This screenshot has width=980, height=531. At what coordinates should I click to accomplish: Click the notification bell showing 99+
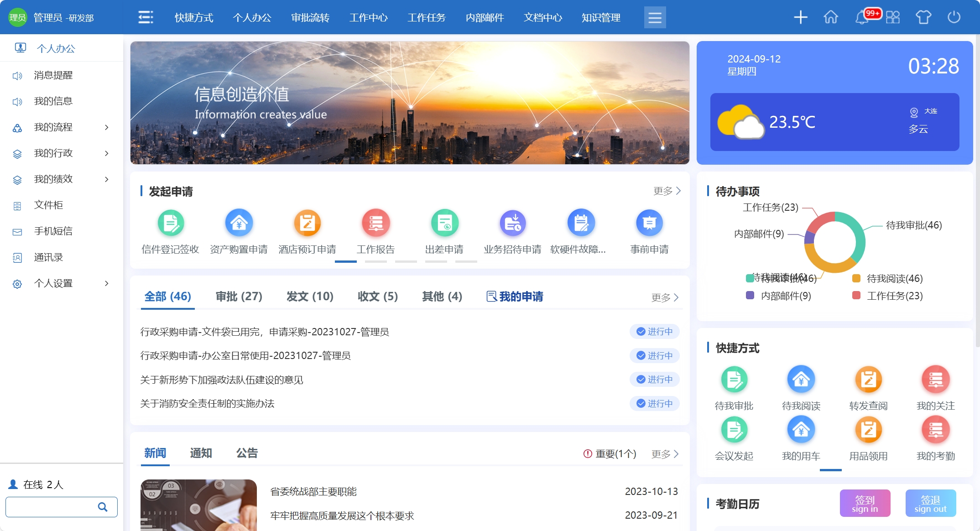(x=862, y=17)
